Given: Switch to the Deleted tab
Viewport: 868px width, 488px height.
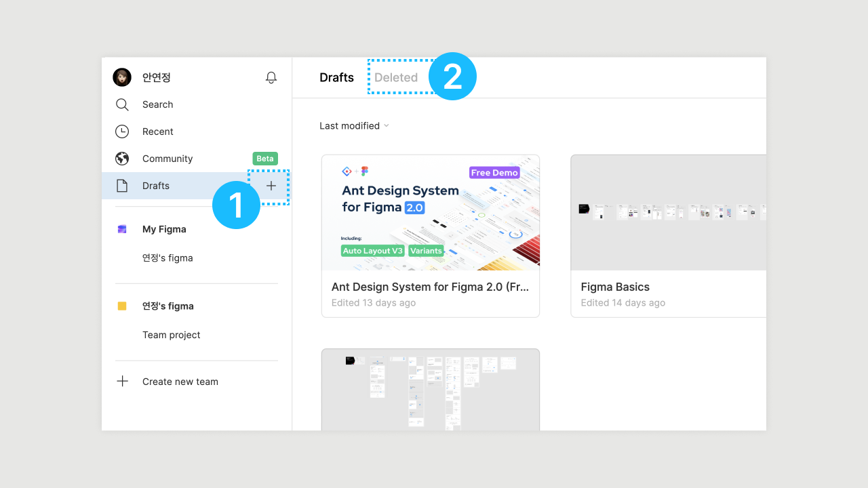Looking at the screenshot, I should click(396, 77).
